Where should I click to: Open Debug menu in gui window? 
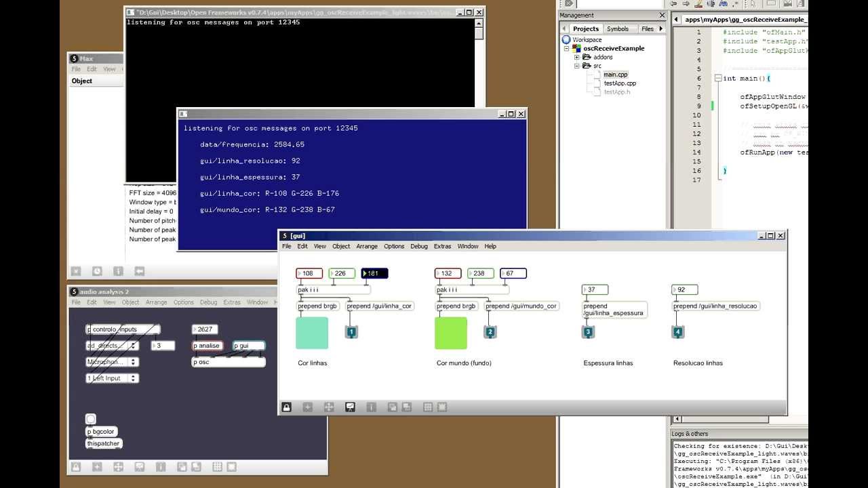419,246
